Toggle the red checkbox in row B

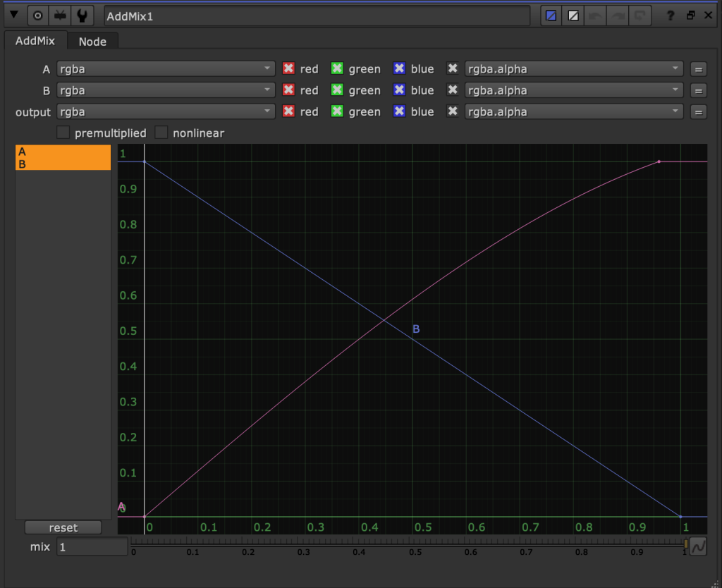click(x=288, y=90)
